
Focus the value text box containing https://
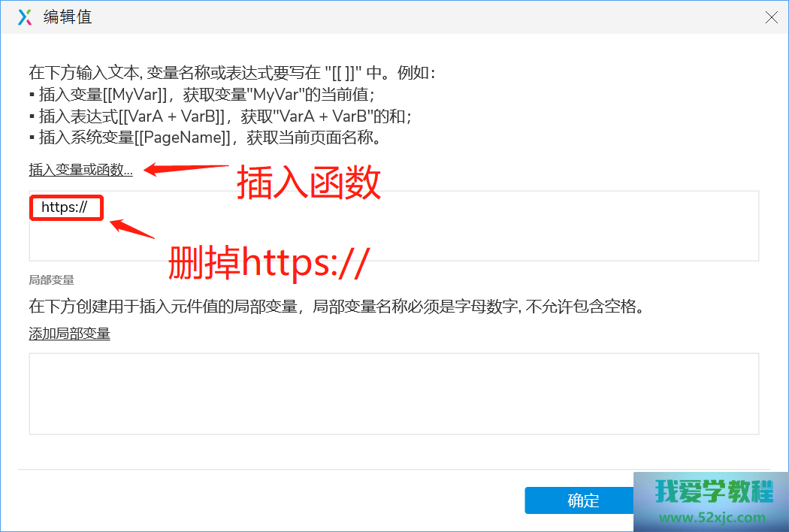point(394,226)
